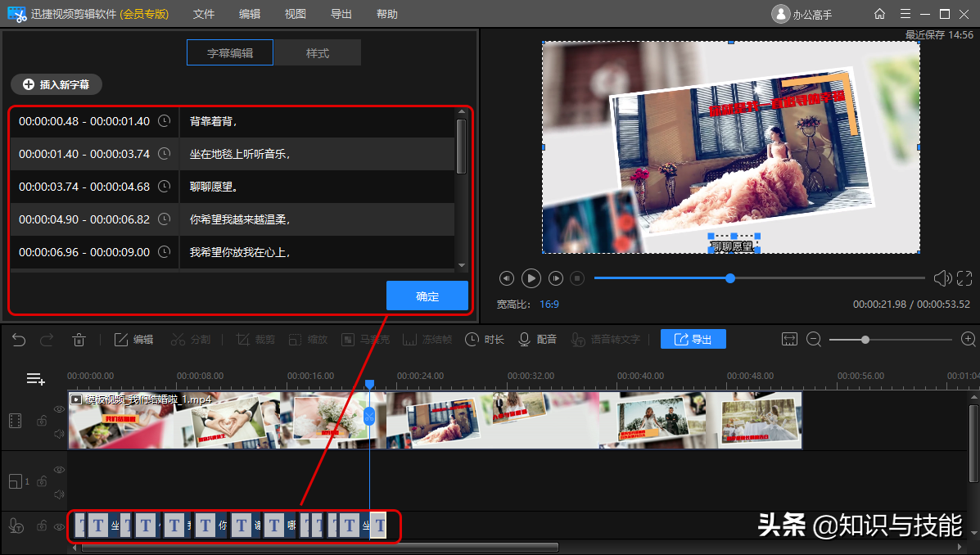980x555 pixels.
Task: Open the 时长 duration tool
Action: (x=485, y=340)
